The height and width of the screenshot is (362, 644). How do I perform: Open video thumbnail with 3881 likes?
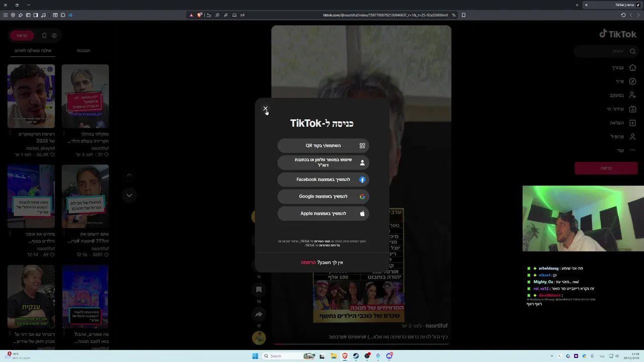(85, 196)
